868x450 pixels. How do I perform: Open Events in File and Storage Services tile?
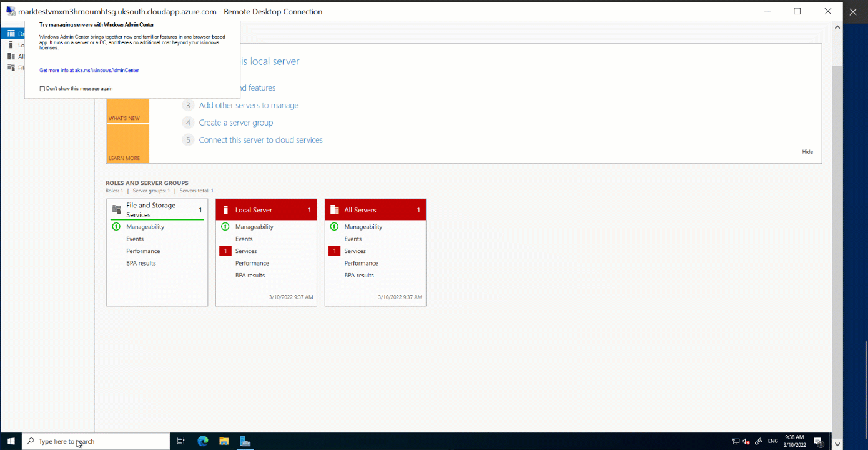coord(135,239)
